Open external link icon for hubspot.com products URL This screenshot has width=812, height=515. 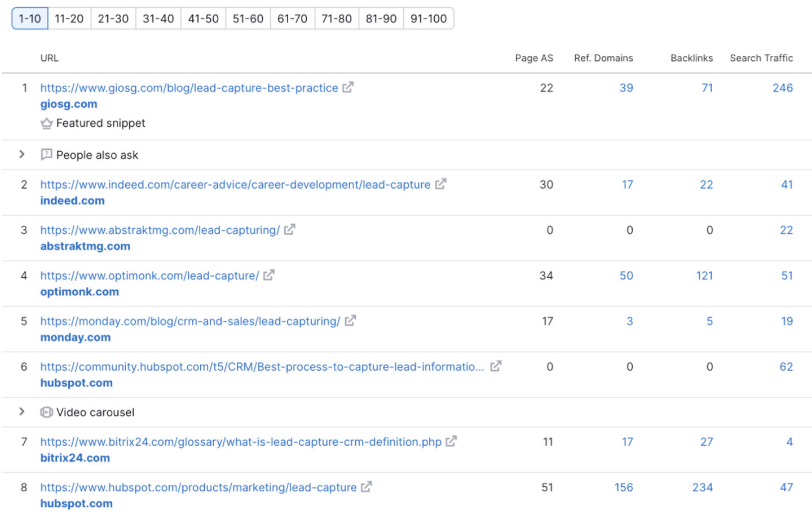click(367, 486)
